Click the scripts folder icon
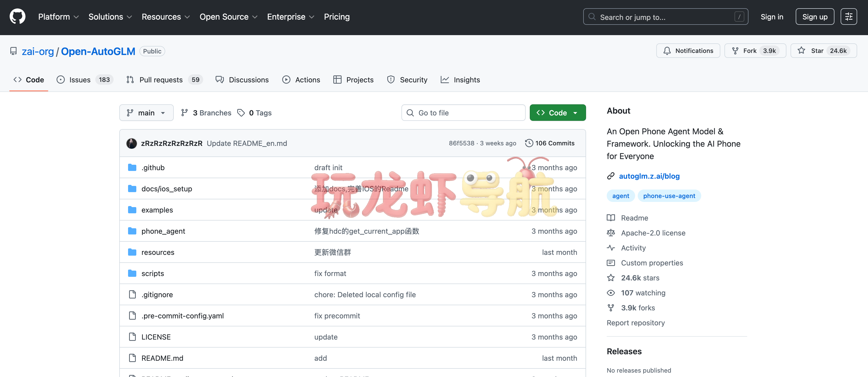The image size is (868, 377). point(132,273)
